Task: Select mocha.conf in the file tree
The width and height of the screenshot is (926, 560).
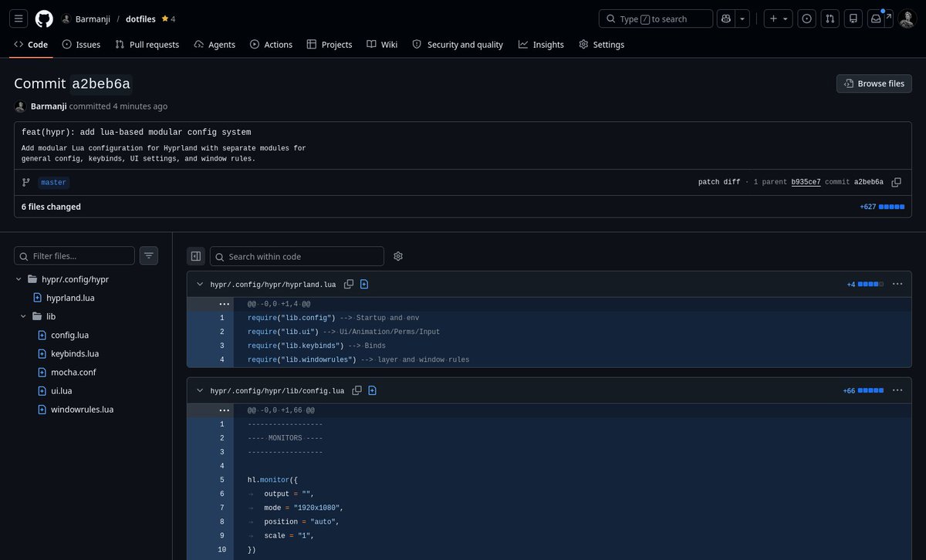Action: pyautogui.click(x=73, y=372)
